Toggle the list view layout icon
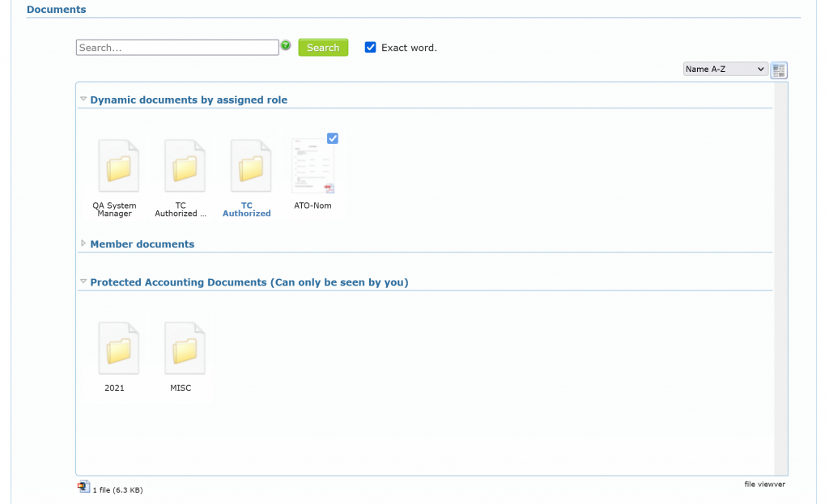The height and width of the screenshot is (504, 829). coord(779,70)
